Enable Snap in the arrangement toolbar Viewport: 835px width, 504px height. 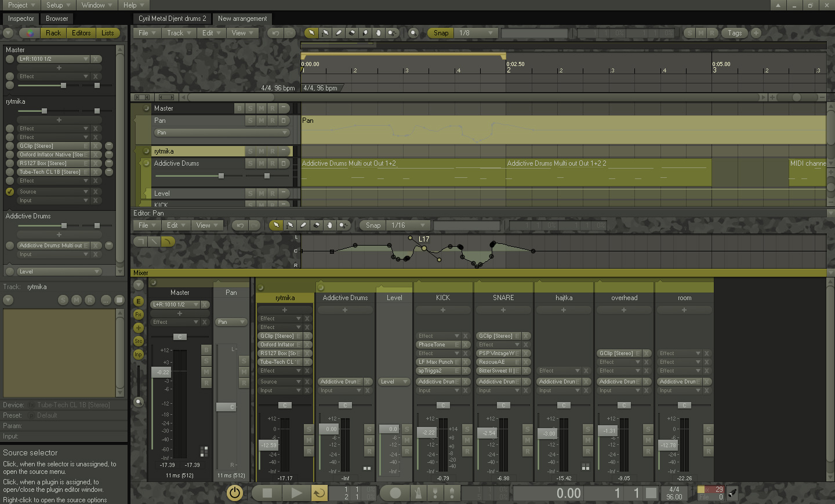(441, 33)
